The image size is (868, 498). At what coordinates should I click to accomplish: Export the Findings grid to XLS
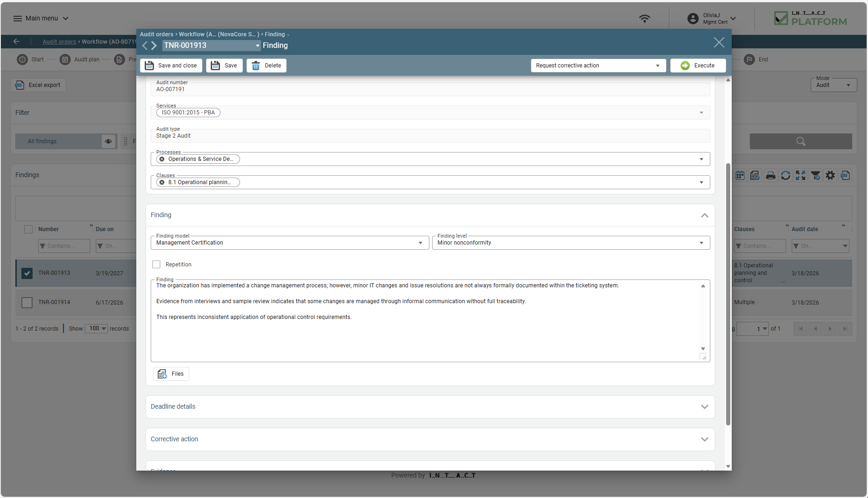pos(845,175)
